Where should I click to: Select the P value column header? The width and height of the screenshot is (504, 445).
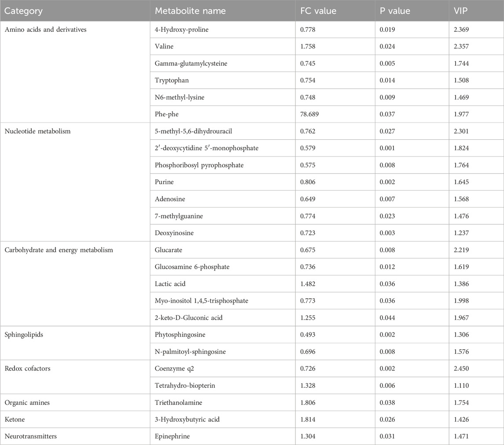(395, 11)
